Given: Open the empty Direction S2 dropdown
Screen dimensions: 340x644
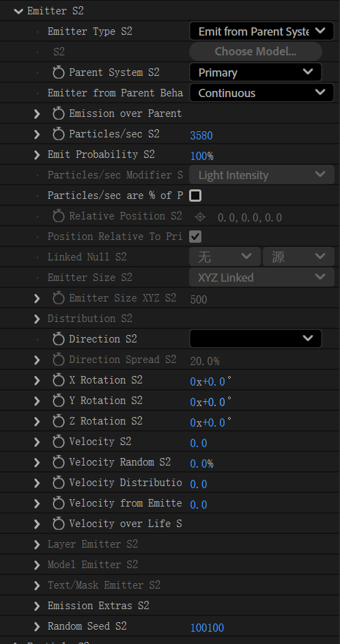Looking at the screenshot, I should 255,339.
